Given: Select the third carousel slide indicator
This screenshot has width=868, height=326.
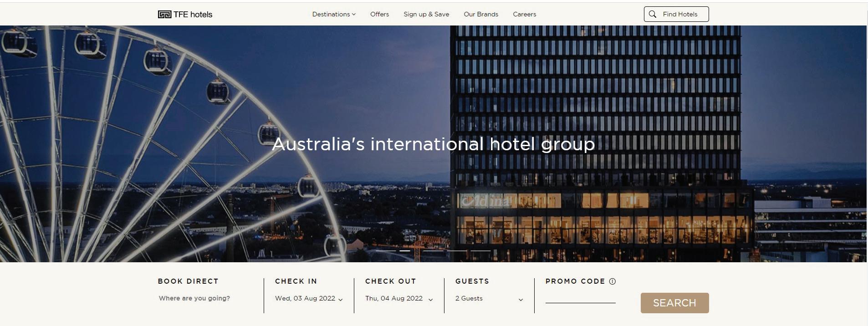Looking at the screenshot, I should coord(433,251).
